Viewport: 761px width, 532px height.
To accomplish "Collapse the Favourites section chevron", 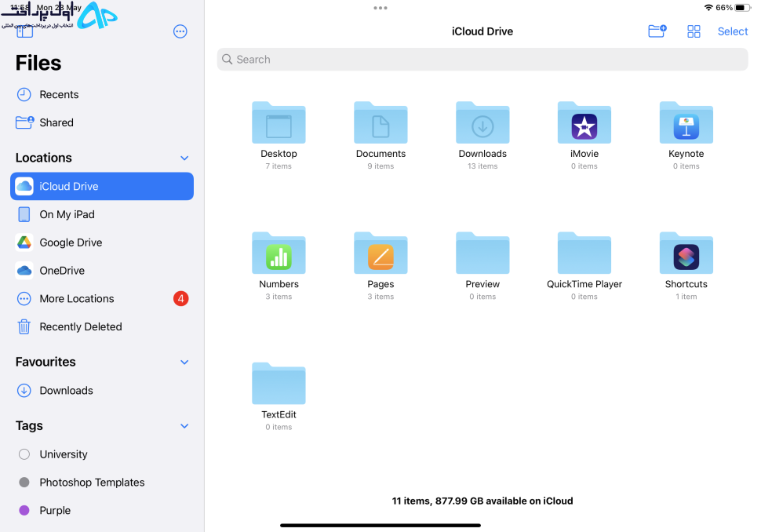I will coord(184,363).
